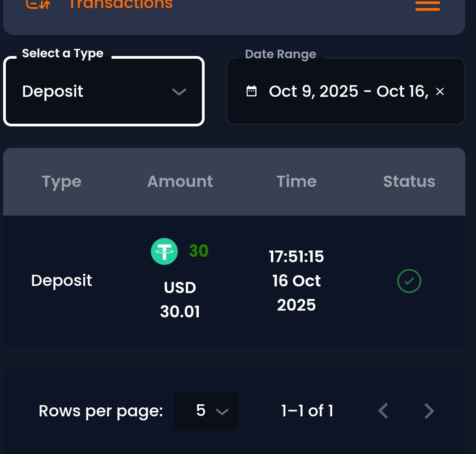Click the Transactions icon in header
Viewport: 476px width, 454px height.
coord(38,4)
